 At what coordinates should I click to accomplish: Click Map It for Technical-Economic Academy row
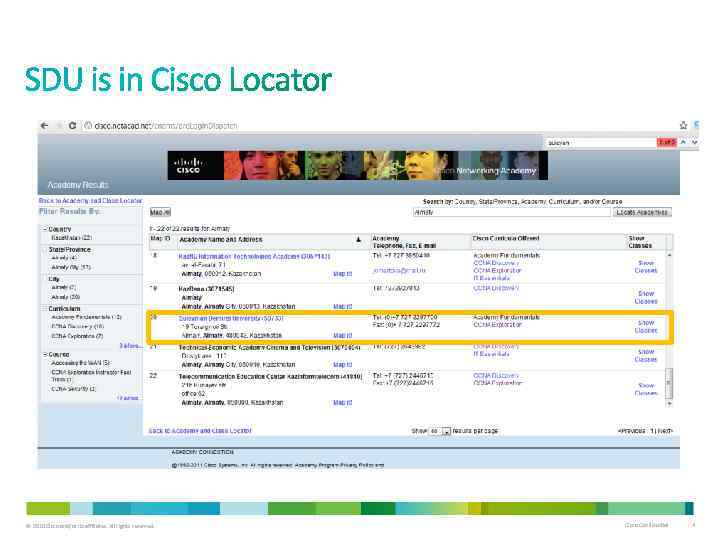[343, 365]
